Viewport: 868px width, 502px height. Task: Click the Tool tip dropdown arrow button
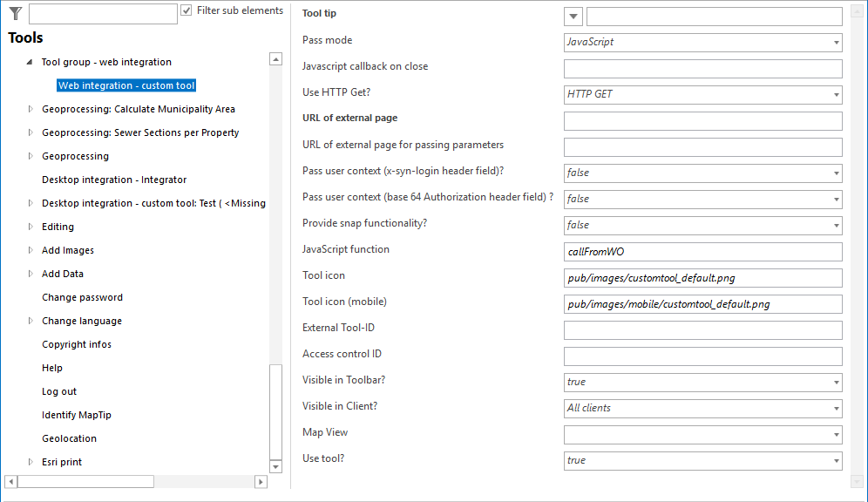(573, 16)
